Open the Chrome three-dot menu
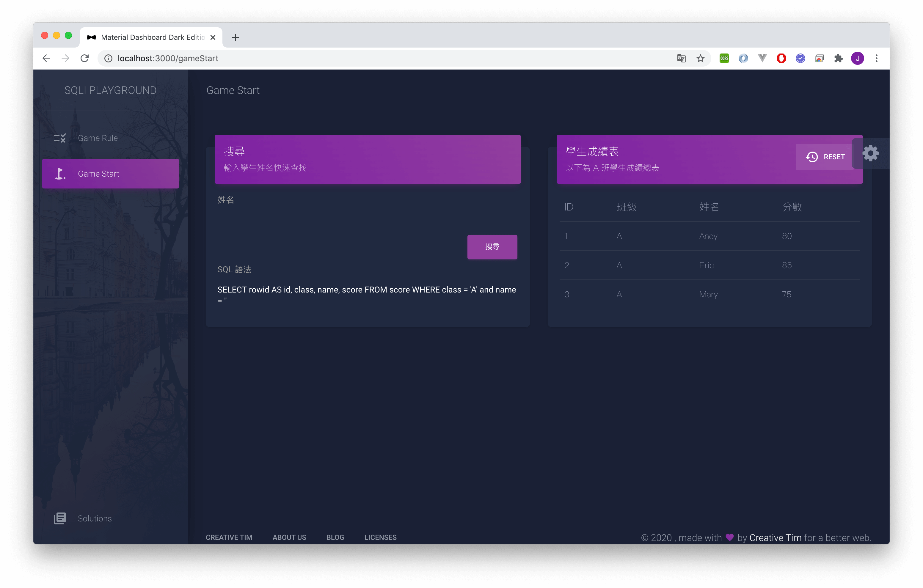Viewport: 923px width, 588px height. (876, 58)
